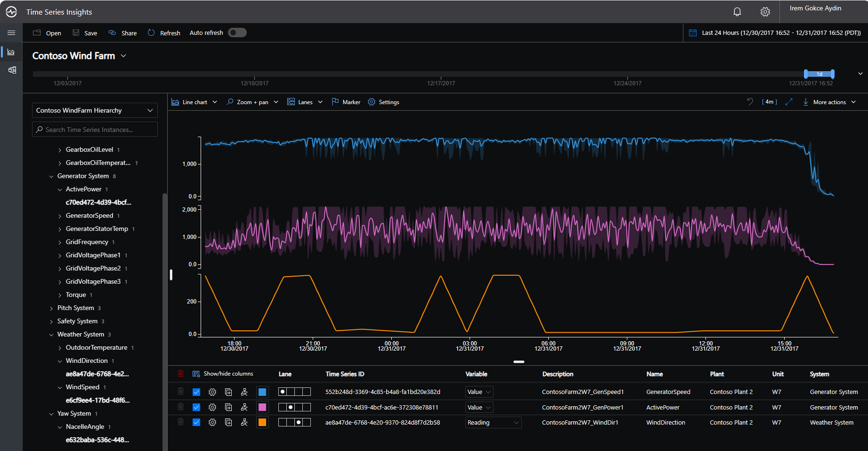The image size is (868, 451).
Task: Open the Model sidebar icon
Action: 12,70
